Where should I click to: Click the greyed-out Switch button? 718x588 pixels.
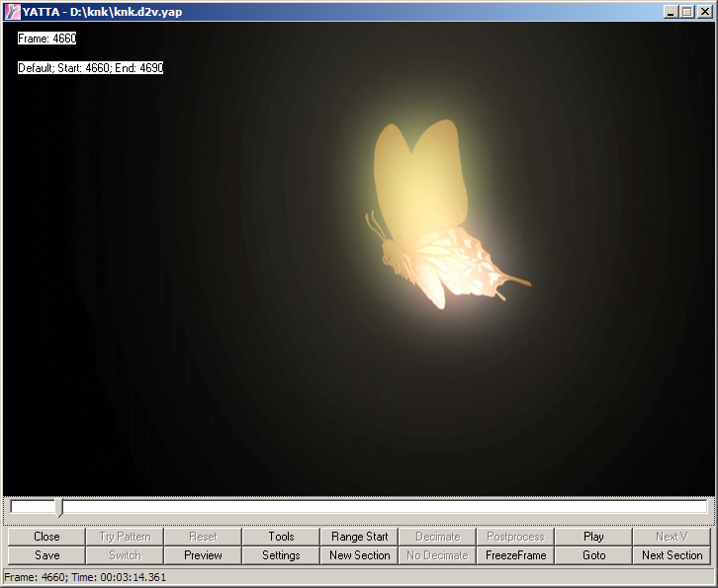coord(125,555)
